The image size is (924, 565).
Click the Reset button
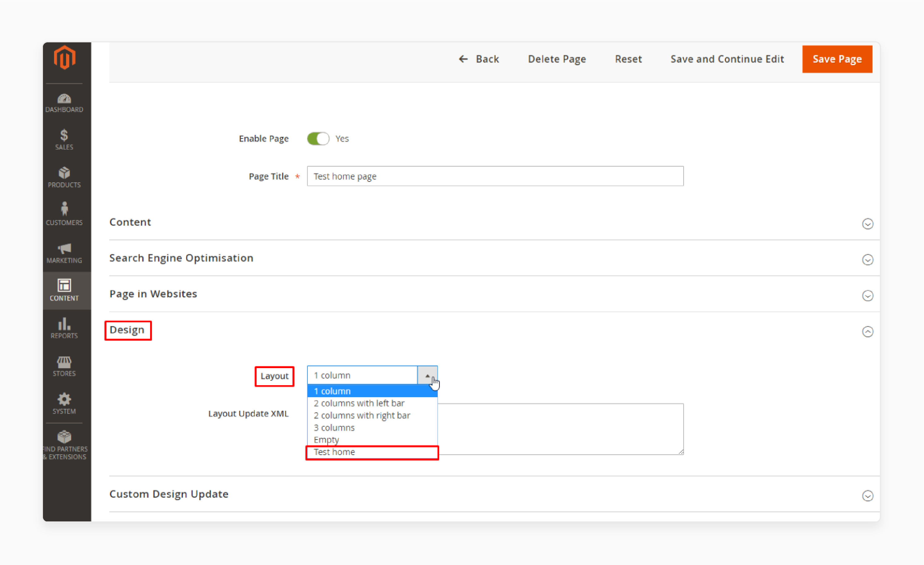click(x=628, y=59)
